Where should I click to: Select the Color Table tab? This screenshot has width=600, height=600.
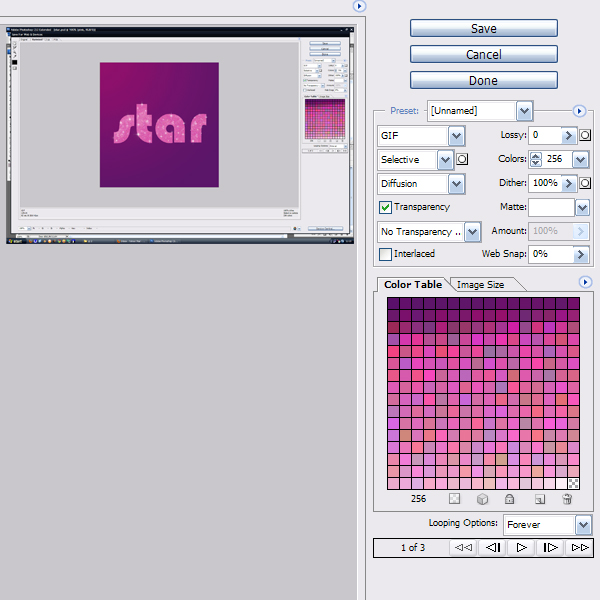tap(413, 284)
